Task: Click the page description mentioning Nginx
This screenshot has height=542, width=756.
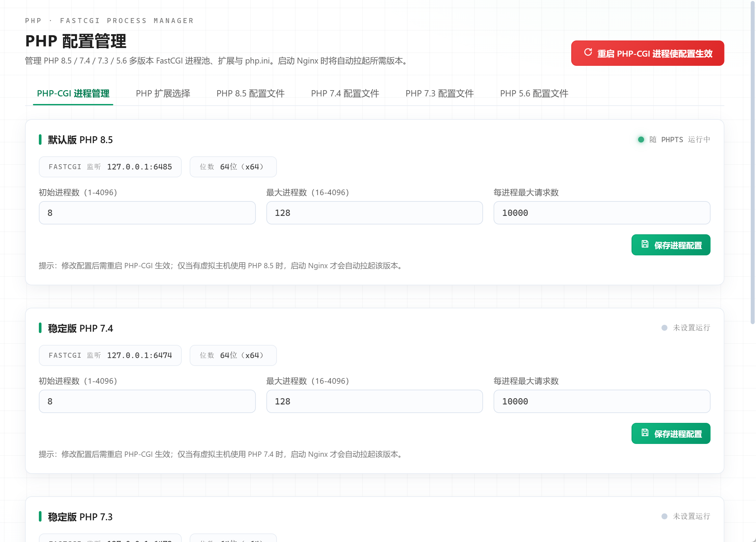Action: pos(218,61)
